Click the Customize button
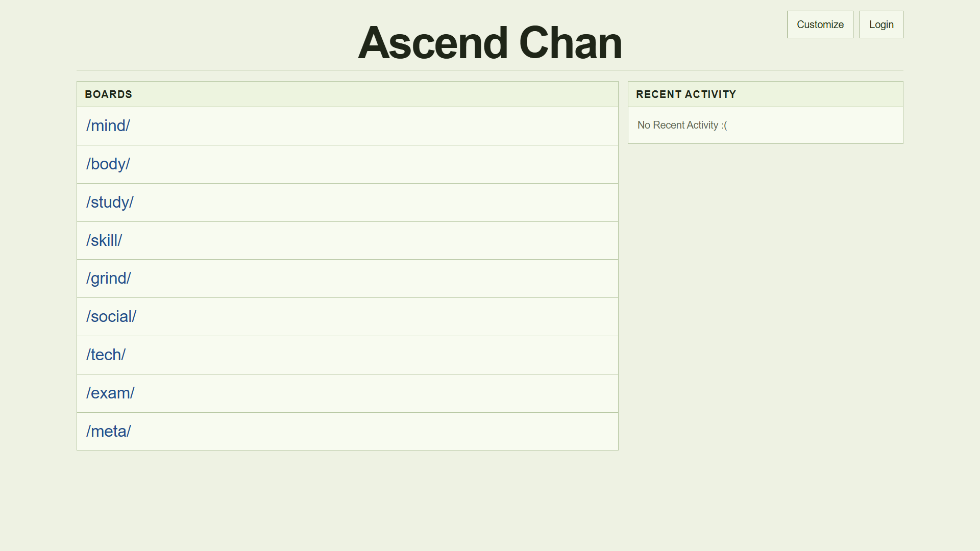The width and height of the screenshot is (980, 551). pos(820,24)
